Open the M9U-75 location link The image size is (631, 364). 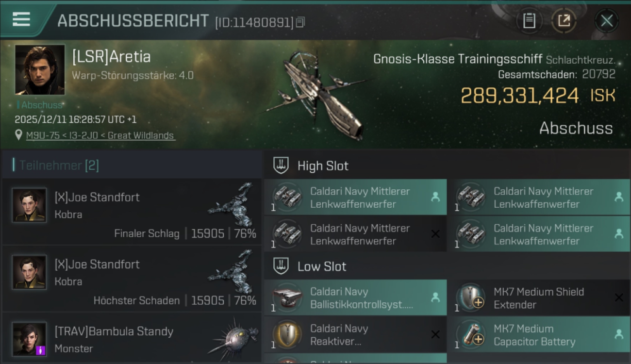[100, 136]
